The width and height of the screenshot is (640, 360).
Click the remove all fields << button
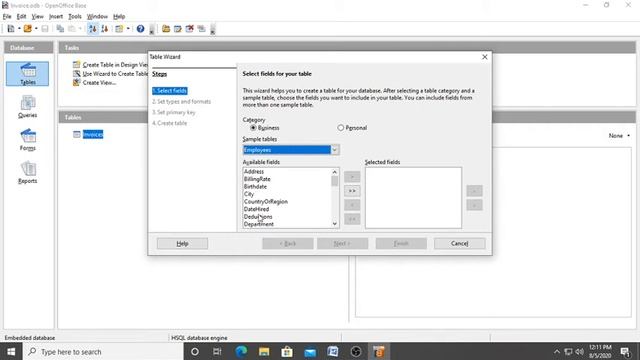[x=352, y=219]
